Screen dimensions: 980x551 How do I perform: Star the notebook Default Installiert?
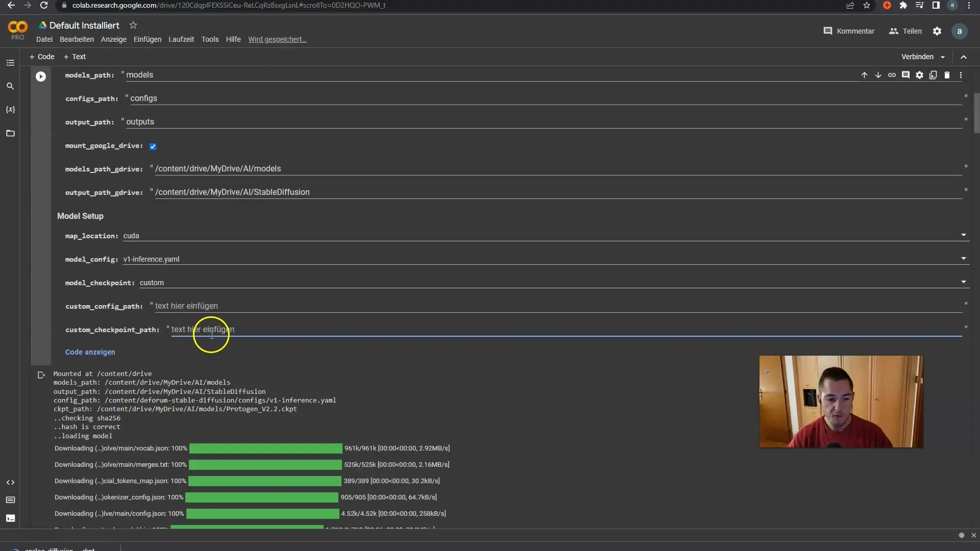pyautogui.click(x=133, y=25)
